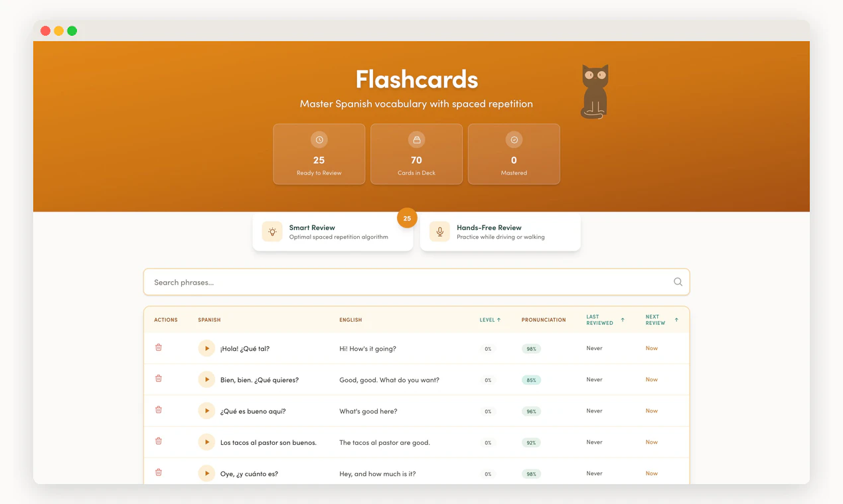Click the clock icon in Ready to Review
Screen dimensions: 843x504
319,140
